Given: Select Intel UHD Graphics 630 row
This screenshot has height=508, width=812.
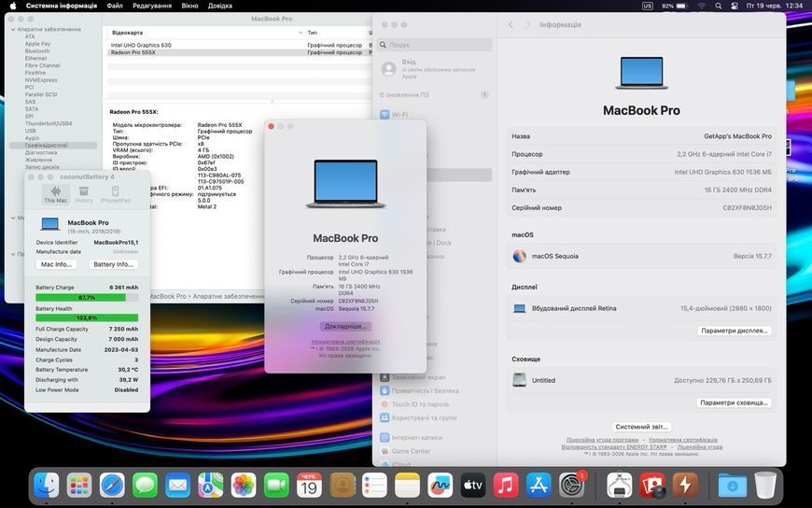Looking at the screenshot, I should point(239,45).
